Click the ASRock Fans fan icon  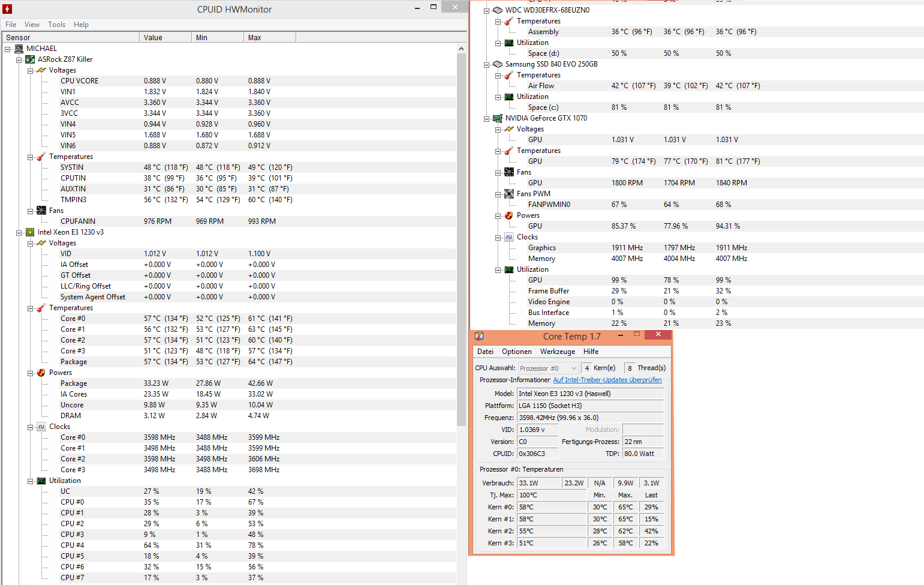41,211
